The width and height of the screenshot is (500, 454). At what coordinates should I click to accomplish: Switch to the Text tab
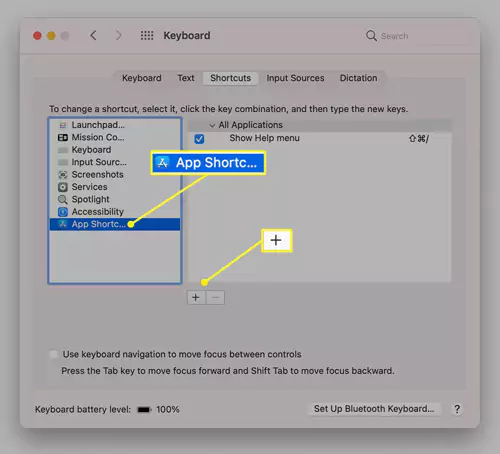pyautogui.click(x=186, y=78)
